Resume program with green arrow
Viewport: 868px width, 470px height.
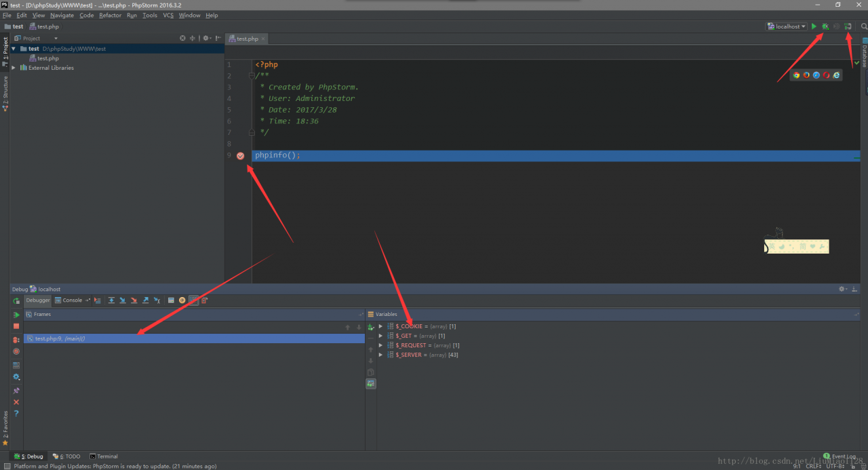16,315
